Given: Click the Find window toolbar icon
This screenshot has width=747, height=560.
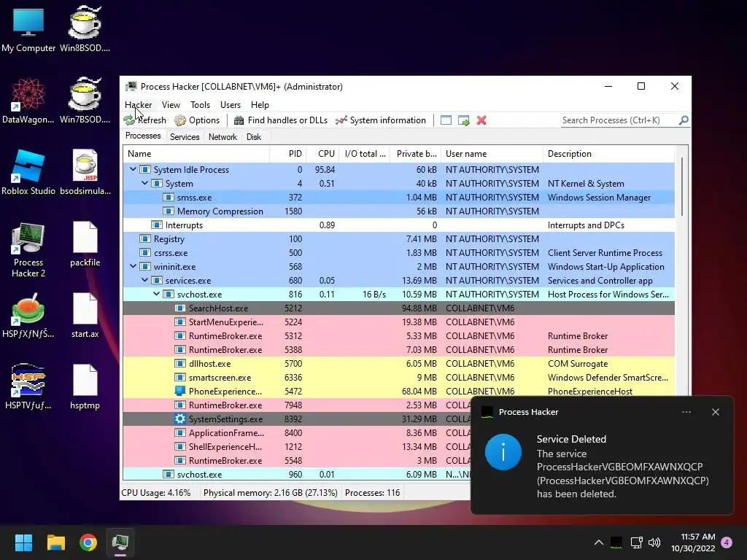Looking at the screenshot, I should click(x=446, y=120).
